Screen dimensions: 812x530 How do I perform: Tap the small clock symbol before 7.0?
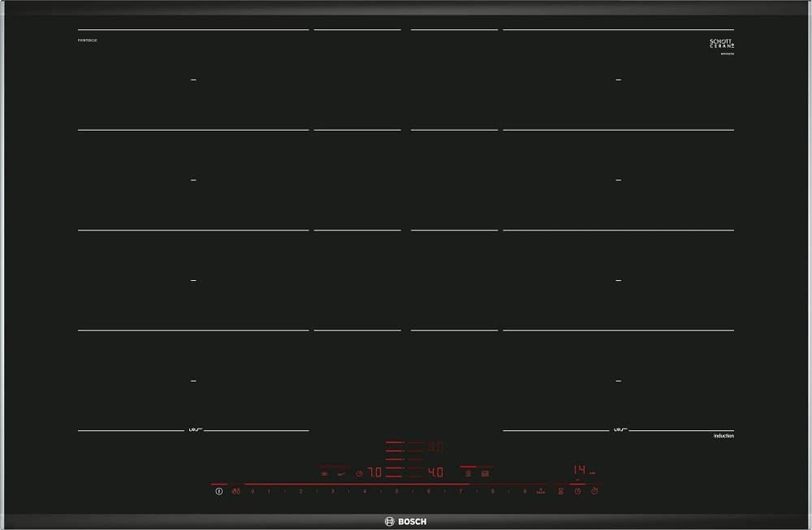(360, 473)
